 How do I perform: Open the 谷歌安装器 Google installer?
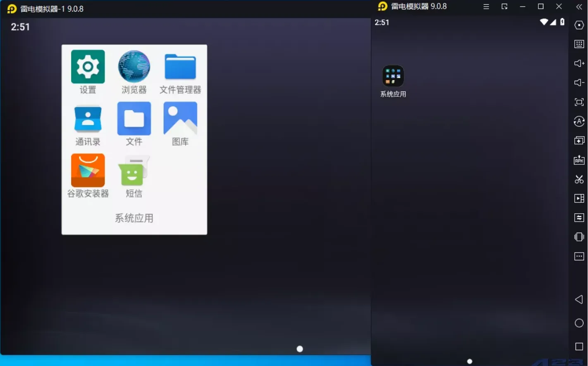point(88,171)
